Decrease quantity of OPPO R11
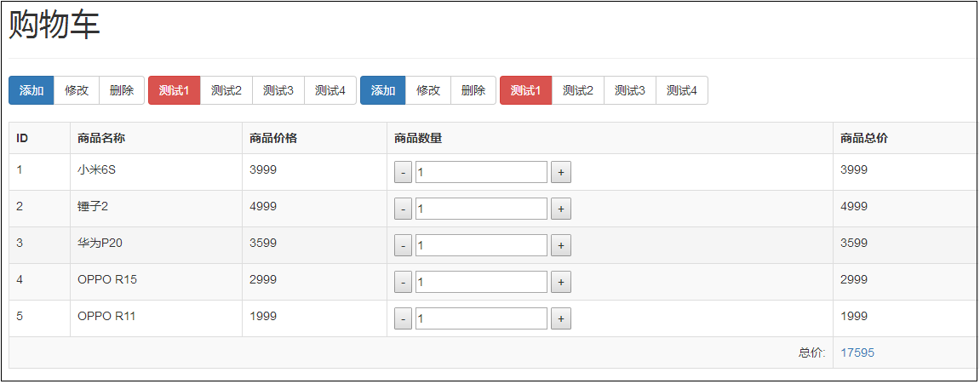 point(404,319)
